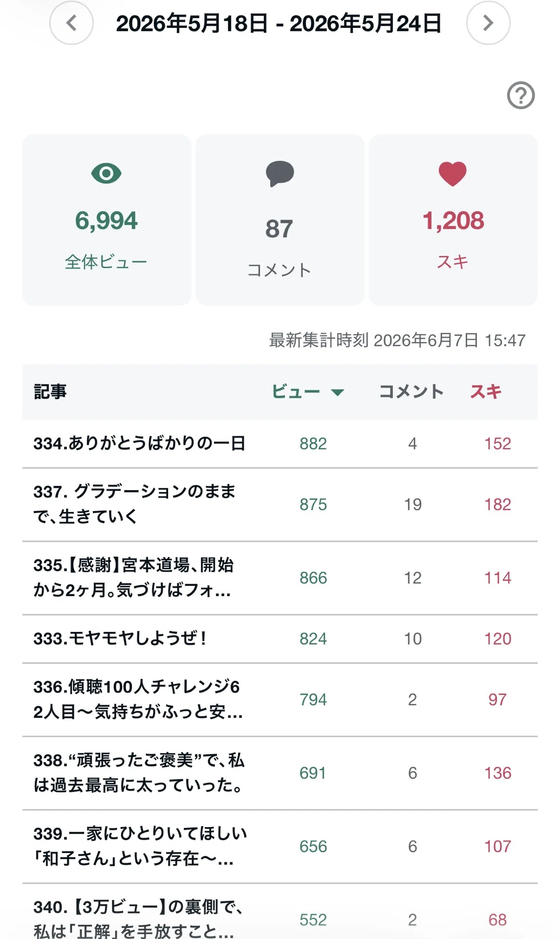Open article 337. グラデーションのままで、生きていく
Viewport: 560px width, 939px height.
click(135, 504)
